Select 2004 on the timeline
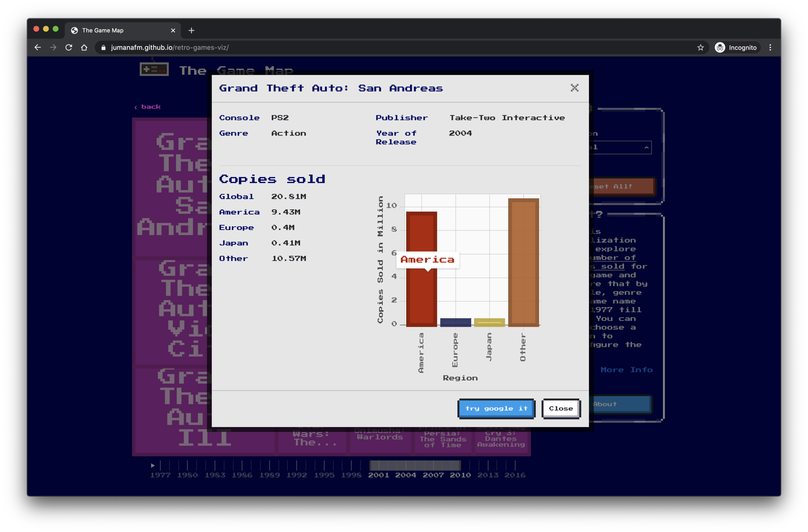The width and height of the screenshot is (808, 532). coord(405,475)
